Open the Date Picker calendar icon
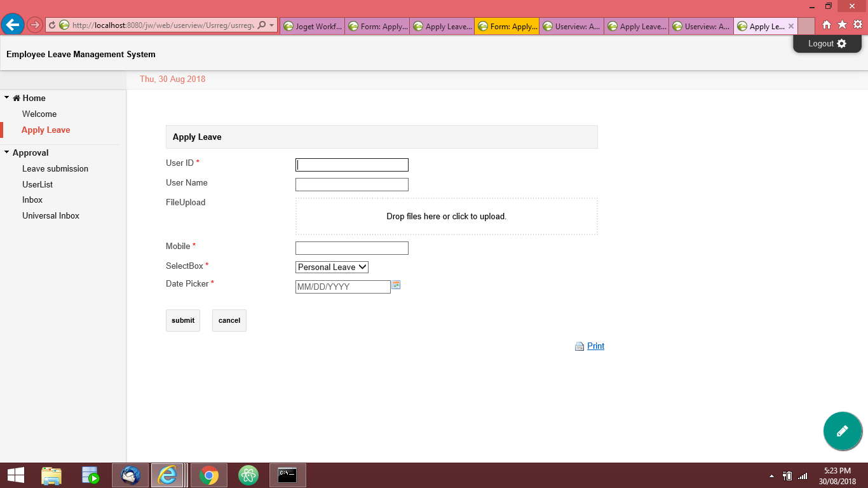 click(396, 285)
